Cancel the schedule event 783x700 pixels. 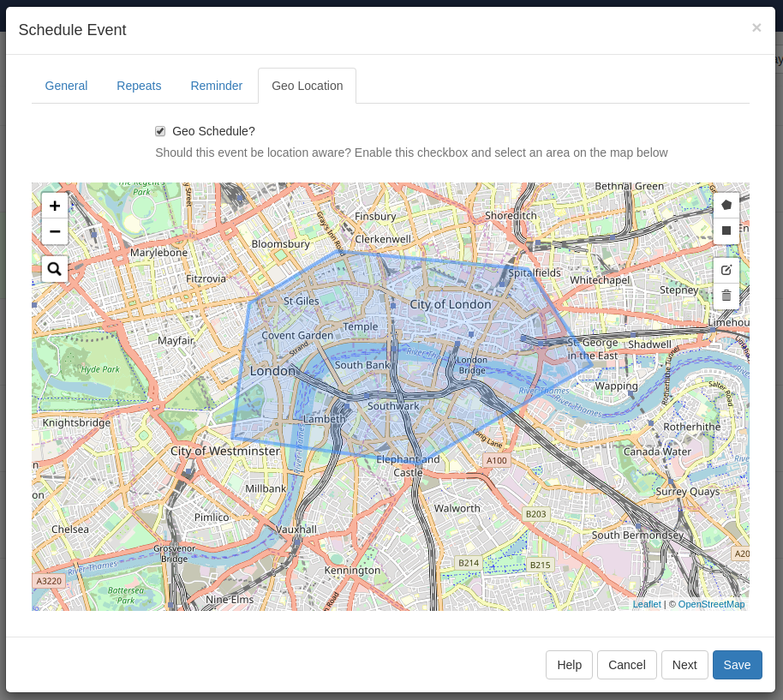(626, 665)
